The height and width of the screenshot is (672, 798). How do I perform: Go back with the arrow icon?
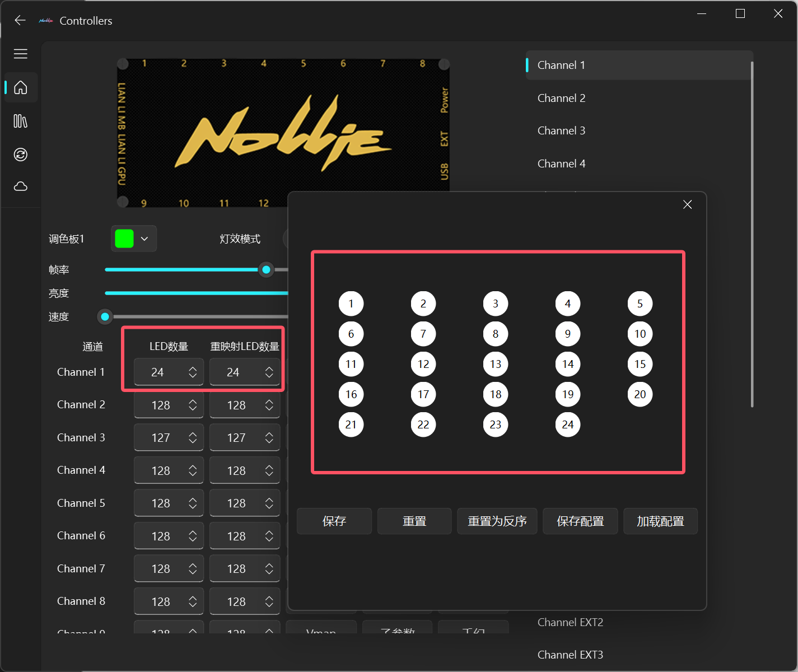point(20,21)
